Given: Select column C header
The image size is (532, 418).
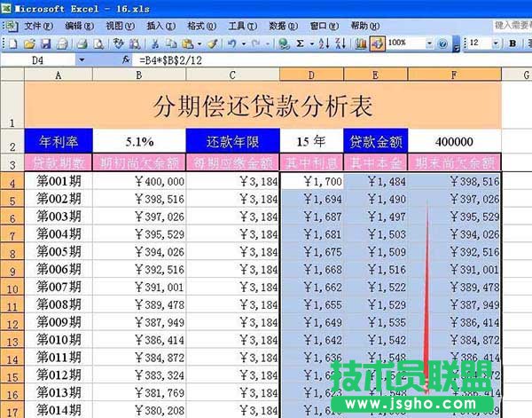Looking at the screenshot, I should pyautogui.click(x=232, y=75).
